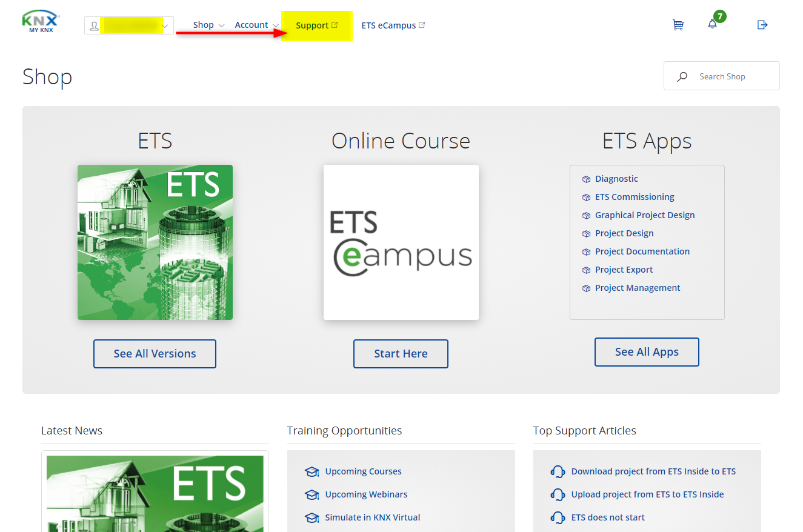803x532 pixels.
Task: Open the Diagnostic app link
Action: tap(616, 179)
